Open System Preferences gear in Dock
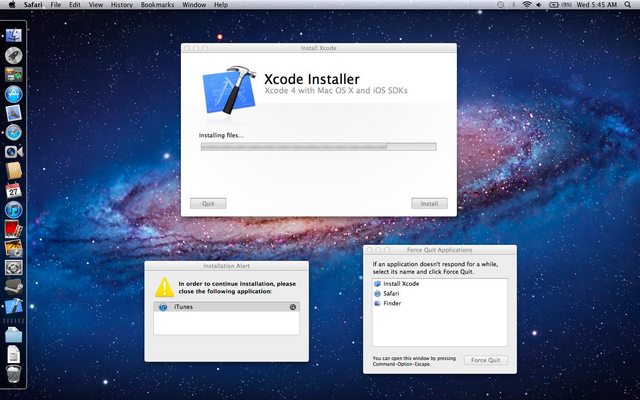This screenshot has width=640, height=400. [x=13, y=268]
